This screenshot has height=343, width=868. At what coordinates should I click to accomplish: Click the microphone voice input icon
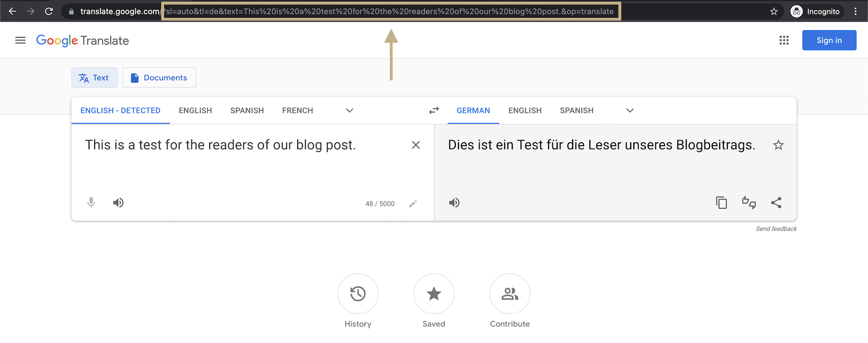click(x=91, y=203)
